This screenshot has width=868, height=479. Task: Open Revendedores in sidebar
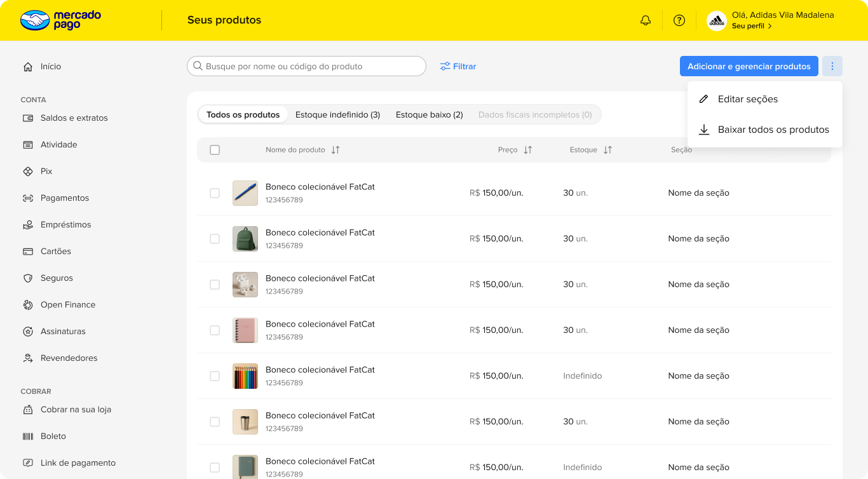[x=69, y=358]
